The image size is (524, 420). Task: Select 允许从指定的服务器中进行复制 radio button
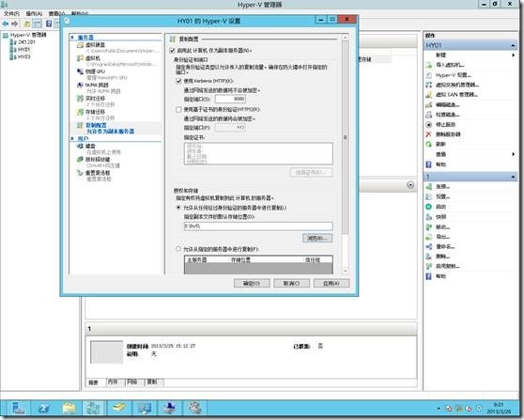point(178,249)
